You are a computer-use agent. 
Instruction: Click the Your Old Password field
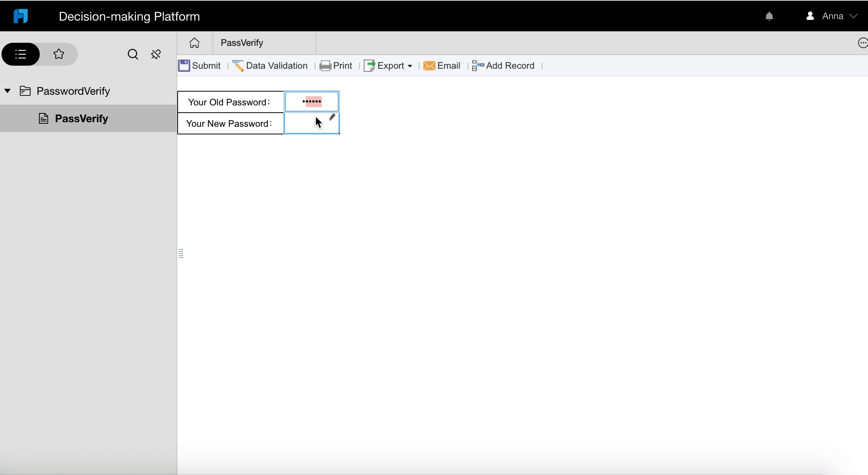311,101
